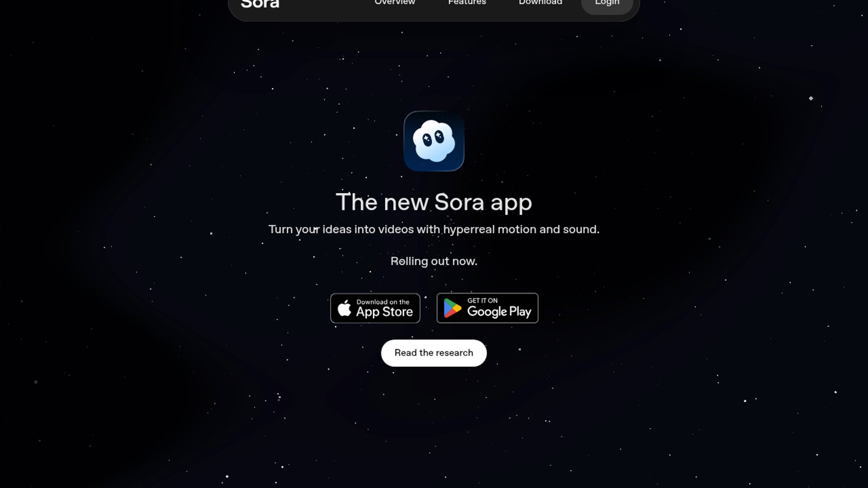Screen dimensions: 868x488
Task: Click the 'The new Sora app' heading
Action: click(x=434, y=202)
